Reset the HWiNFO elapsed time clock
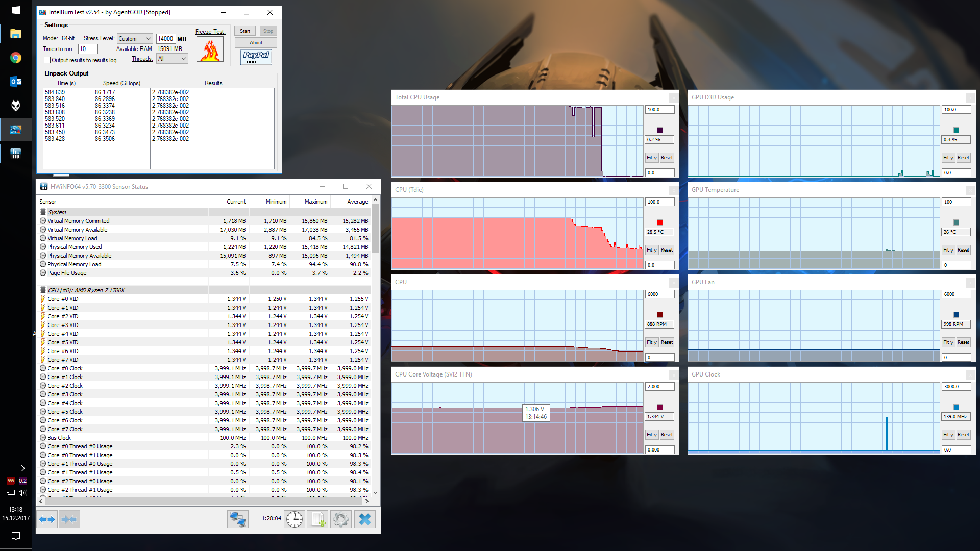The width and height of the screenshot is (980, 551). pos(295,519)
